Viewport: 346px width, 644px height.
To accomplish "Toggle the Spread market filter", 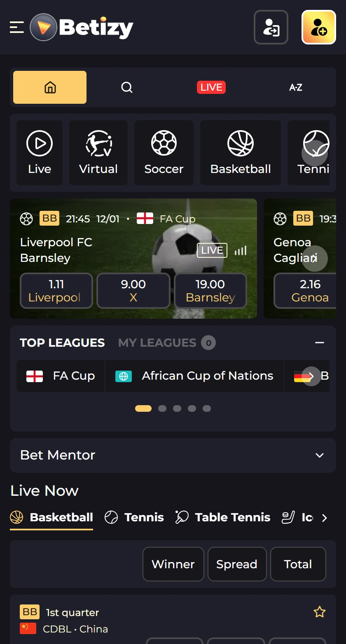I will (x=237, y=564).
